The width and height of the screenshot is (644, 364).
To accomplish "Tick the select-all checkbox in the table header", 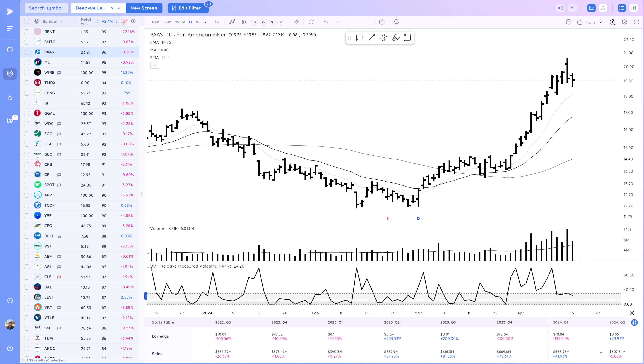I will tap(27, 22).
